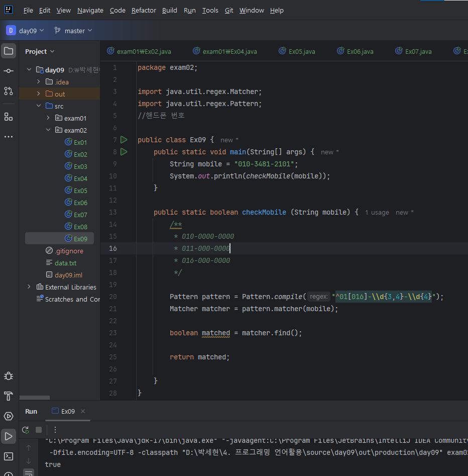Open the Refactor menu
The height and width of the screenshot is (476, 468).
[x=144, y=11]
